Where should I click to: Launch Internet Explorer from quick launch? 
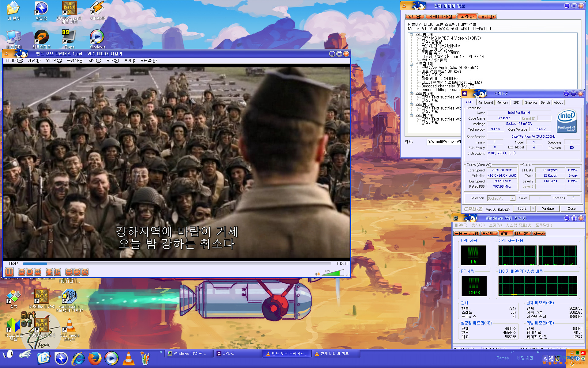tap(78, 358)
